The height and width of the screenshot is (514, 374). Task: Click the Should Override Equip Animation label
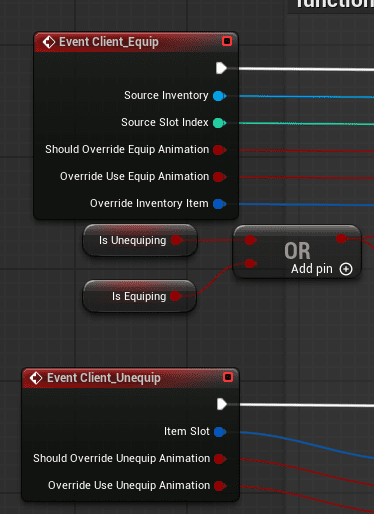127,150
